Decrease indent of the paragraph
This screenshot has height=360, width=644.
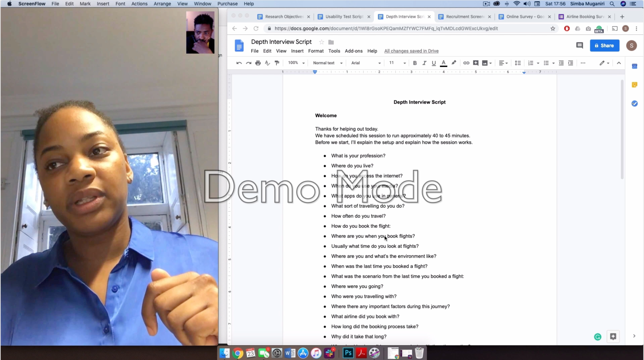point(561,63)
